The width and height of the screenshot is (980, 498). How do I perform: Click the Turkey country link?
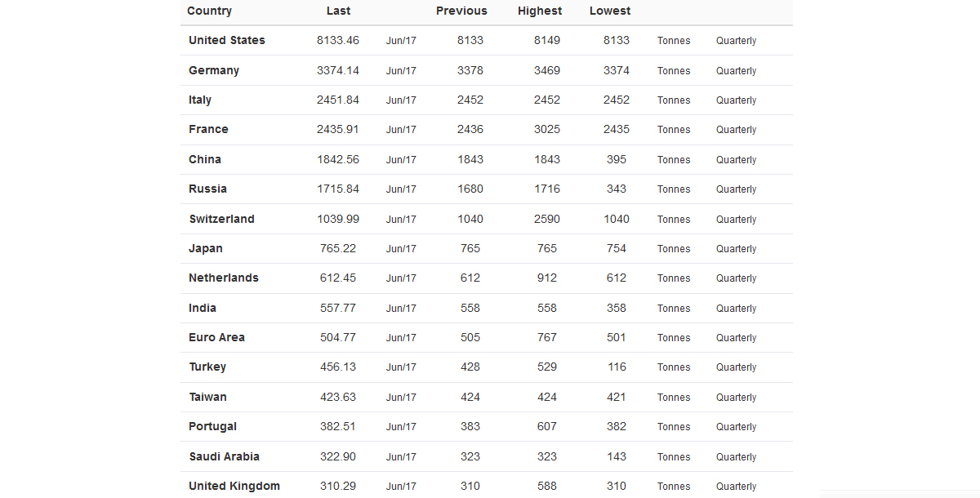[x=207, y=367]
